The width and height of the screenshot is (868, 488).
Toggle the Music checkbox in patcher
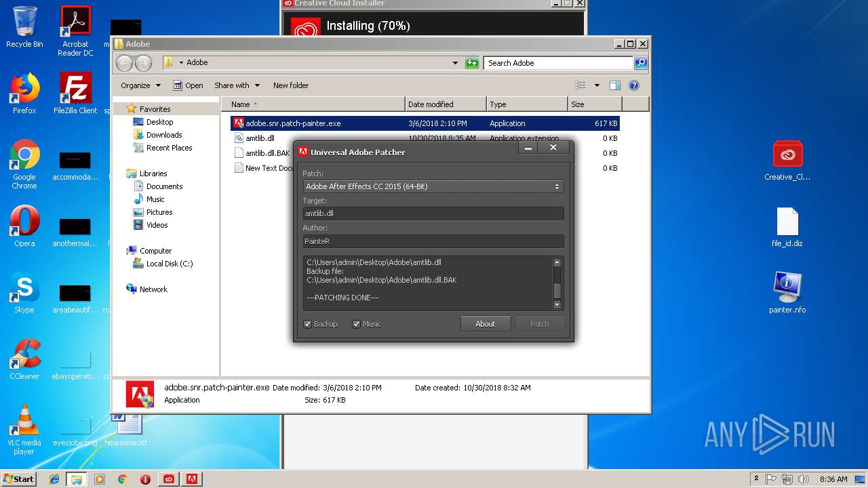click(356, 324)
